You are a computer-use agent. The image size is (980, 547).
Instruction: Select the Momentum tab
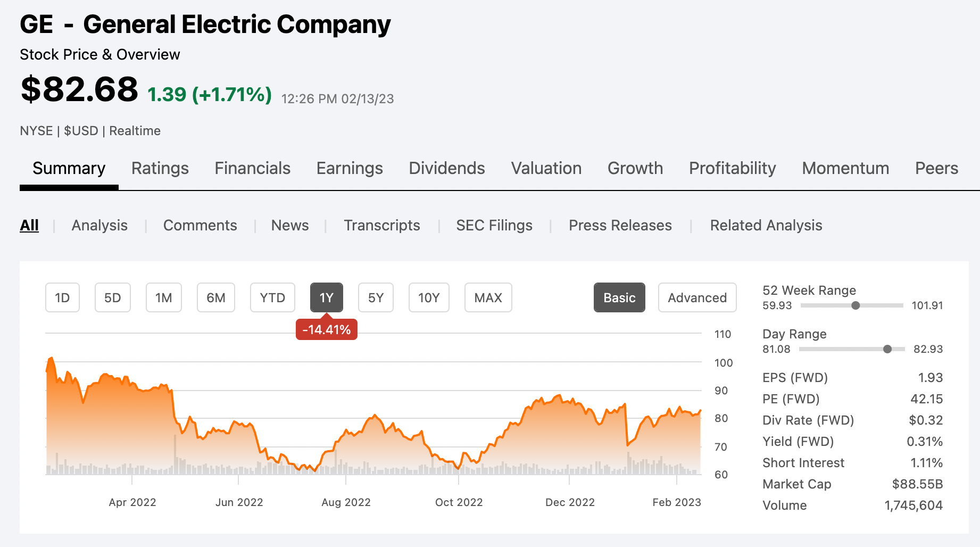[845, 168]
